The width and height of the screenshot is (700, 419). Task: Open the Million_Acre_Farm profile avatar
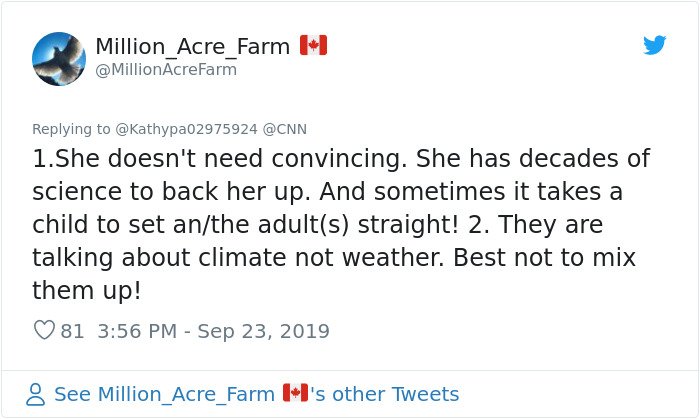pyautogui.click(x=59, y=58)
